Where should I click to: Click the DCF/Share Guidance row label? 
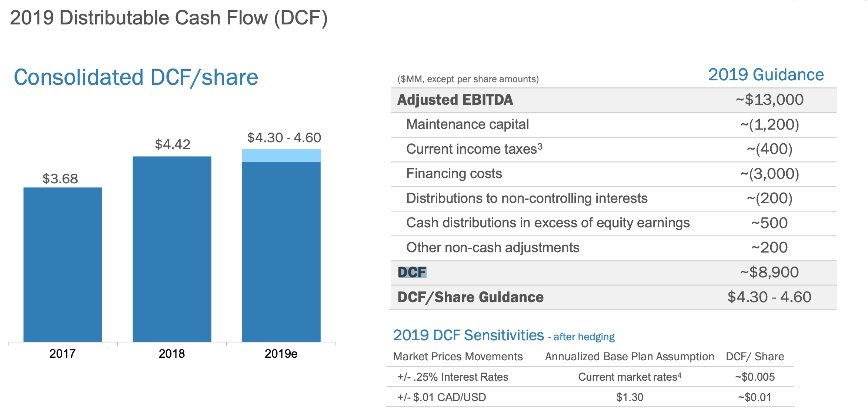470,297
